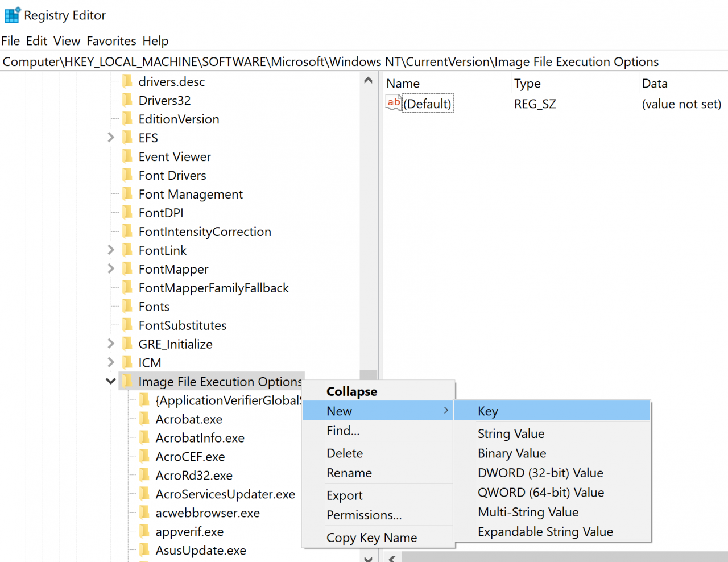Click the folder icon beside AsusUpdate.exe
The image size is (728, 562).
[145, 550]
